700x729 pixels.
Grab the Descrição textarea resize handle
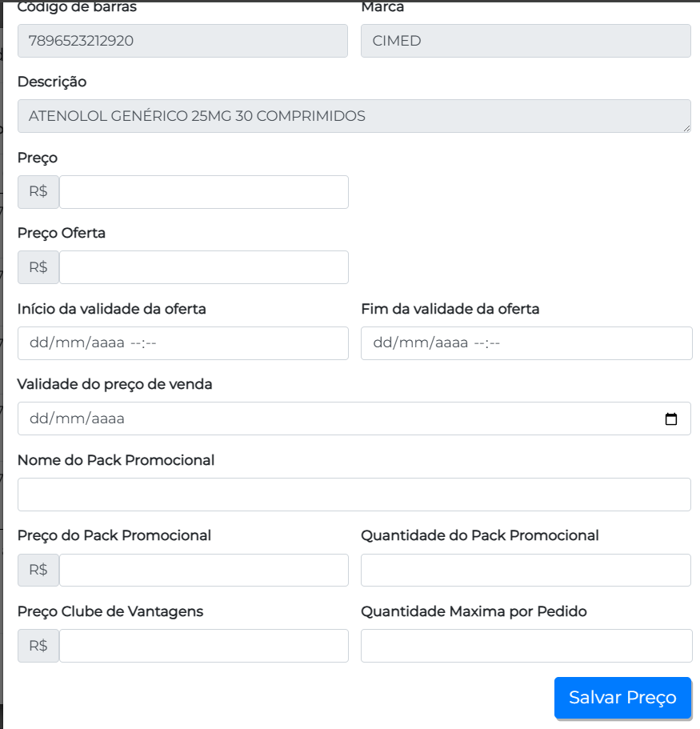click(x=686, y=128)
